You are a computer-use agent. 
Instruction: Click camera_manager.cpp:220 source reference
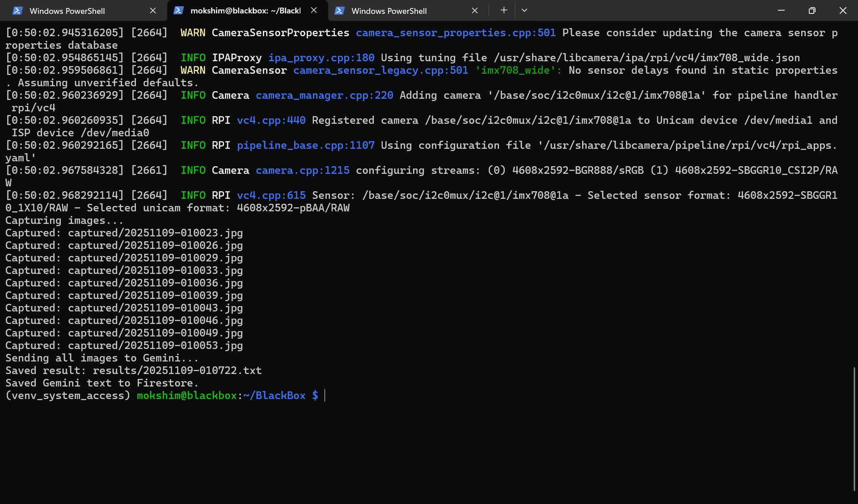coord(324,95)
